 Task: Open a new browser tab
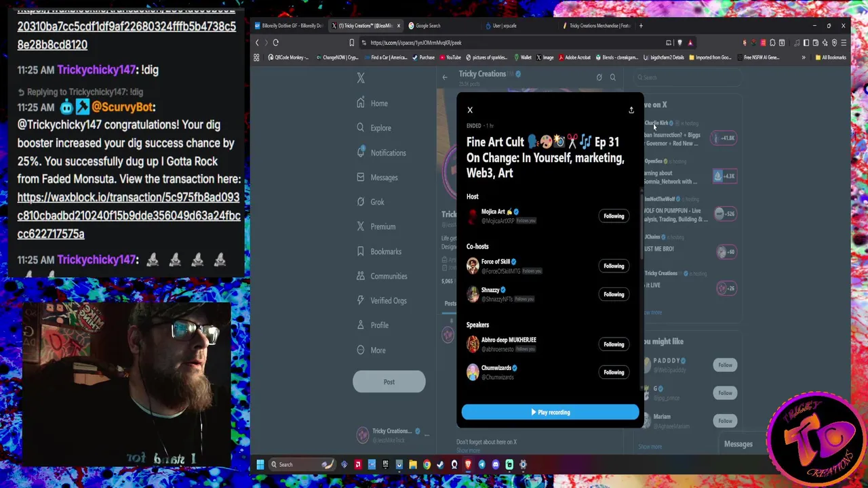(642, 26)
